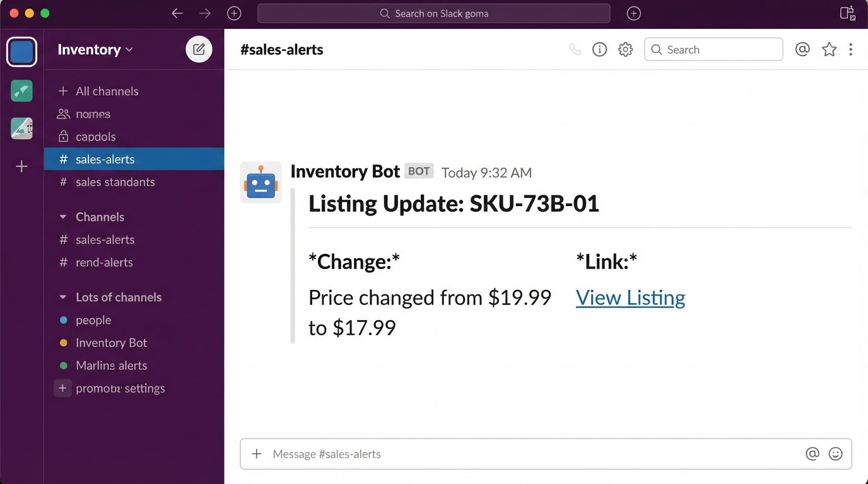Click the View Listing link
The height and width of the screenshot is (484, 868).
pyautogui.click(x=630, y=297)
